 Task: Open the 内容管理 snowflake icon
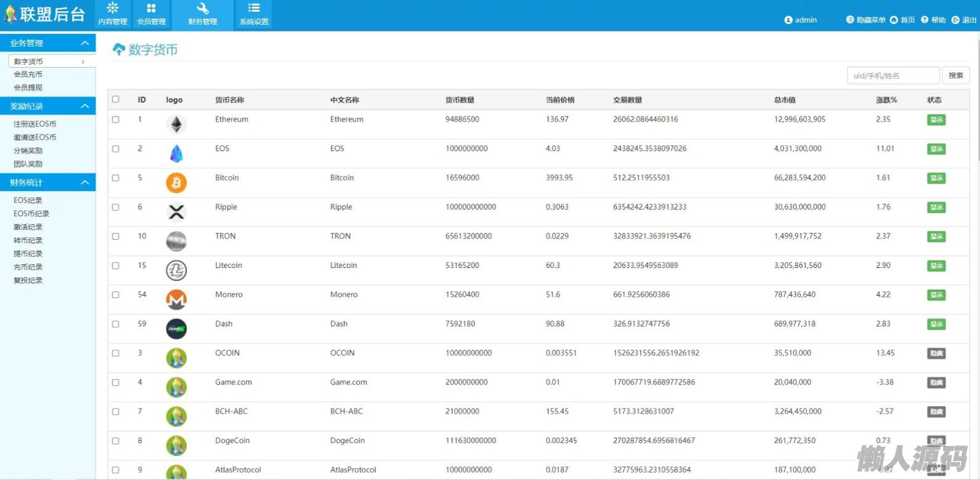tap(112, 9)
